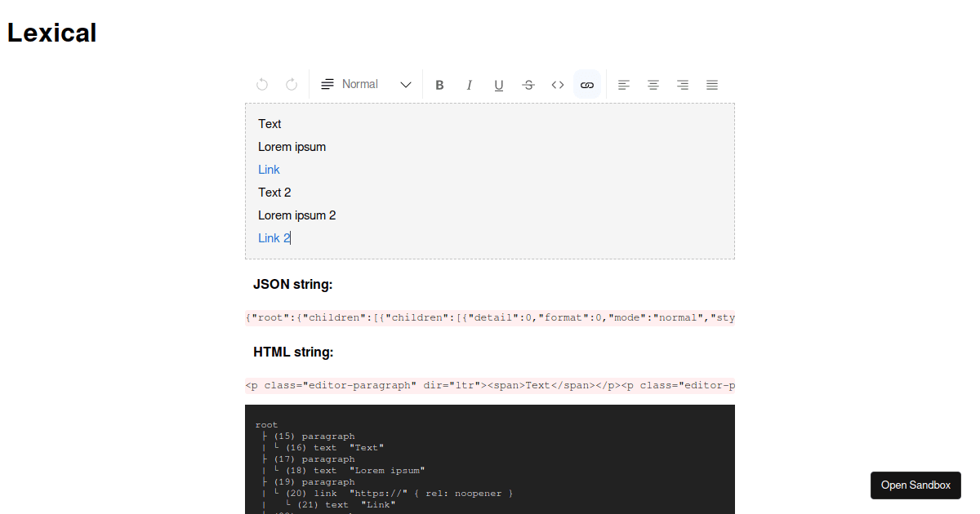Select justify text alignment

tap(711, 84)
